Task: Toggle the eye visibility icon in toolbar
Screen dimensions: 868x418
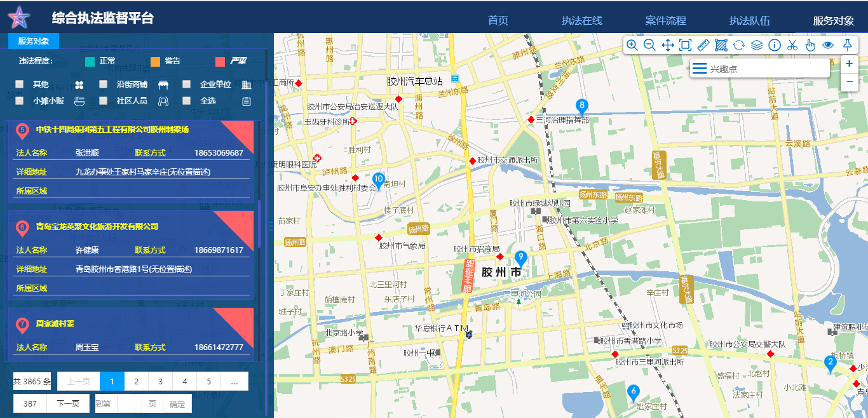Action: (x=827, y=45)
